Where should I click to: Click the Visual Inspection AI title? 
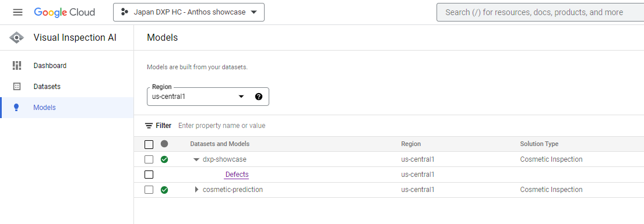(x=75, y=38)
